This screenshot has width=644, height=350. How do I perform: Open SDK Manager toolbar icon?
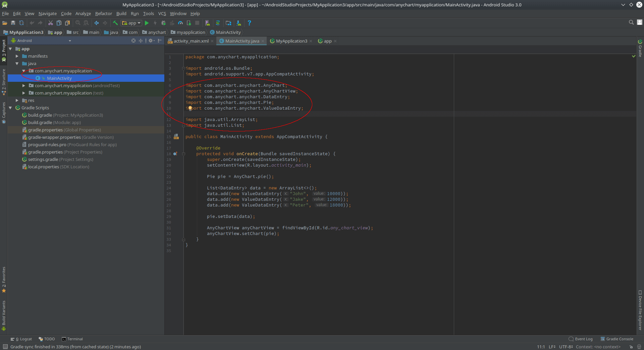pyautogui.click(x=239, y=23)
